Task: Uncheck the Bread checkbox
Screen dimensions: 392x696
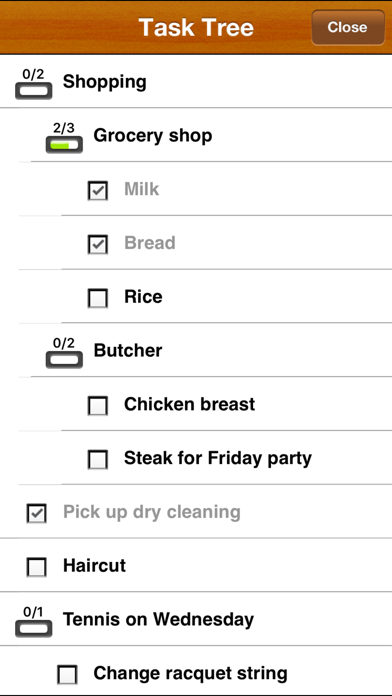Action: point(98,245)
